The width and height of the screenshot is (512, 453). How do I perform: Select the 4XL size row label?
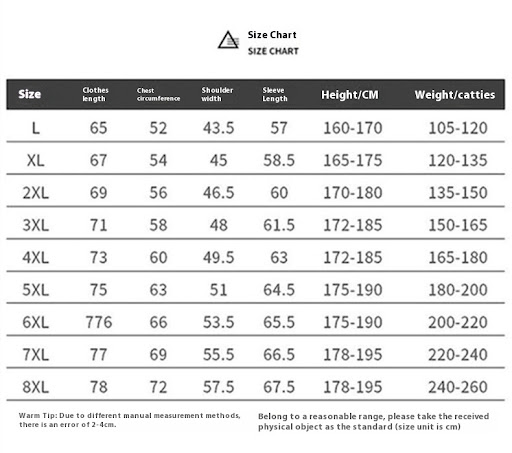(36, 257)
